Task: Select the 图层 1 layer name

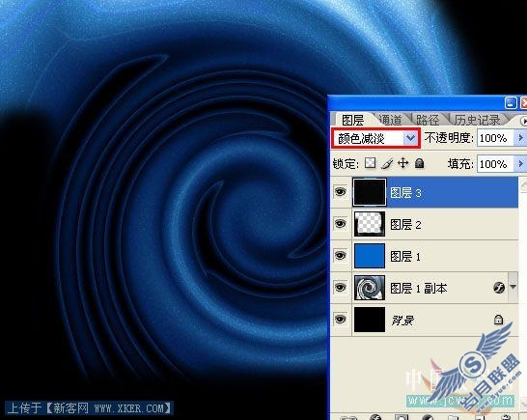Action: coord(405,256)
